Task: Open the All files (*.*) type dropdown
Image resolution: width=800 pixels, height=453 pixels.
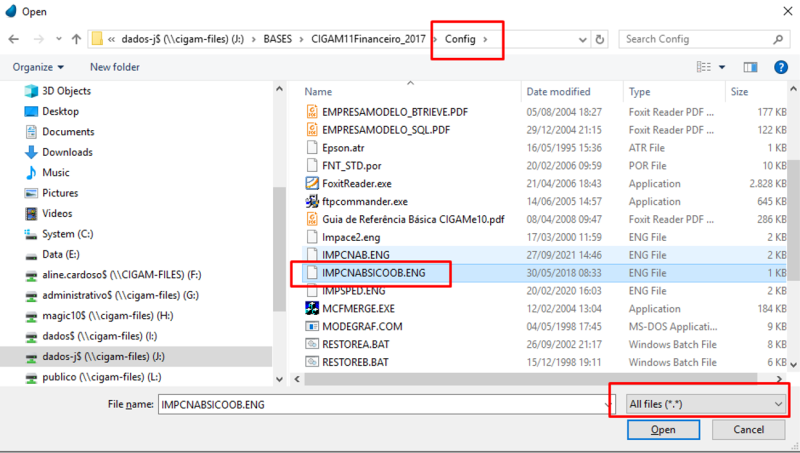Action: click(706, 404)
